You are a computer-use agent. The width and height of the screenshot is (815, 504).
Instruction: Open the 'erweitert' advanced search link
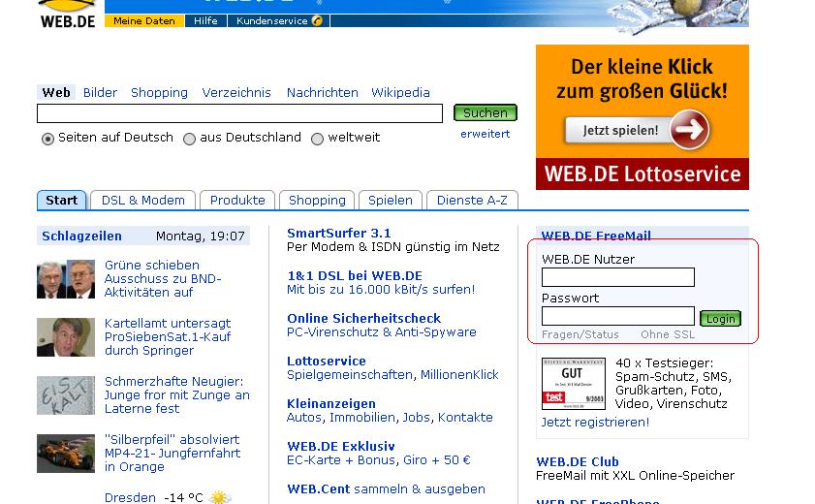point(485,134)
